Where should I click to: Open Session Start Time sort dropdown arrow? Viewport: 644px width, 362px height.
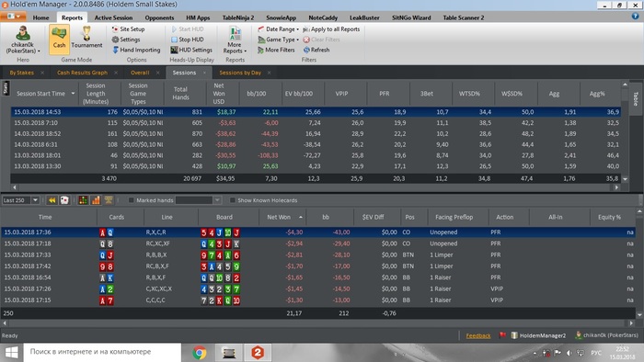tap(73, 94)
